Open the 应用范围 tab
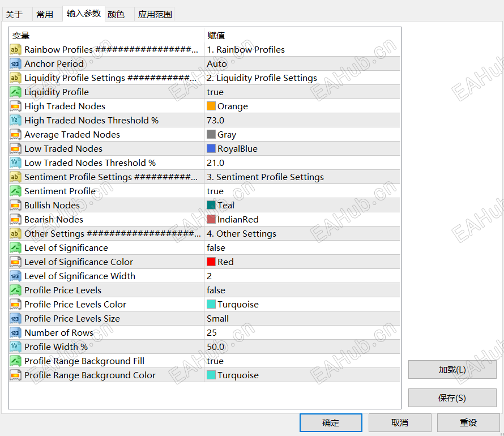The height and width of the screenshot is (436, 504). coord(155,15)
